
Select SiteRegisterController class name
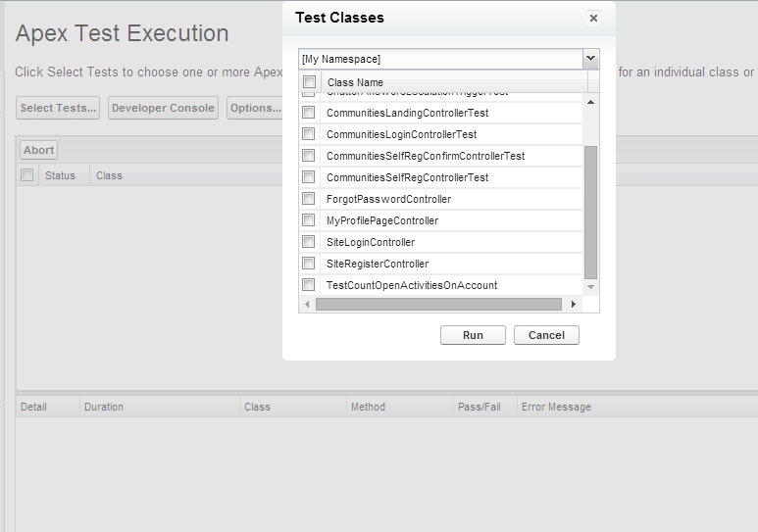[378, 264]
